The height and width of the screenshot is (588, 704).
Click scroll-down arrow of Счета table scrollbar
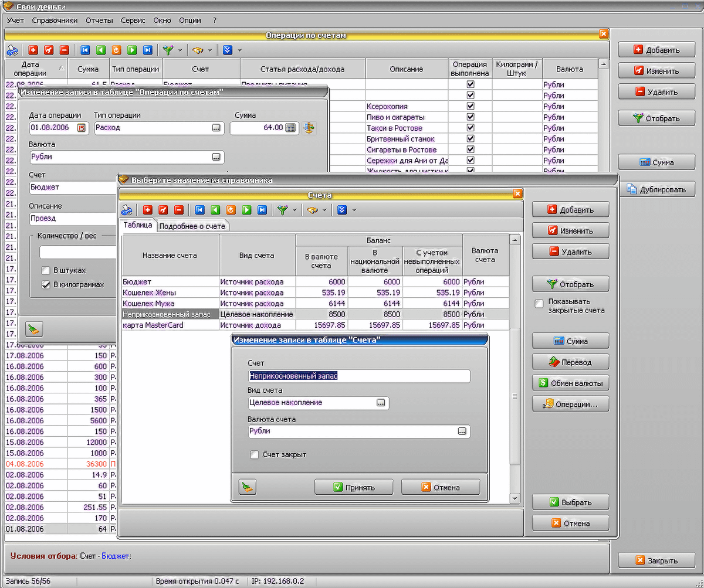tap(515, 498)
